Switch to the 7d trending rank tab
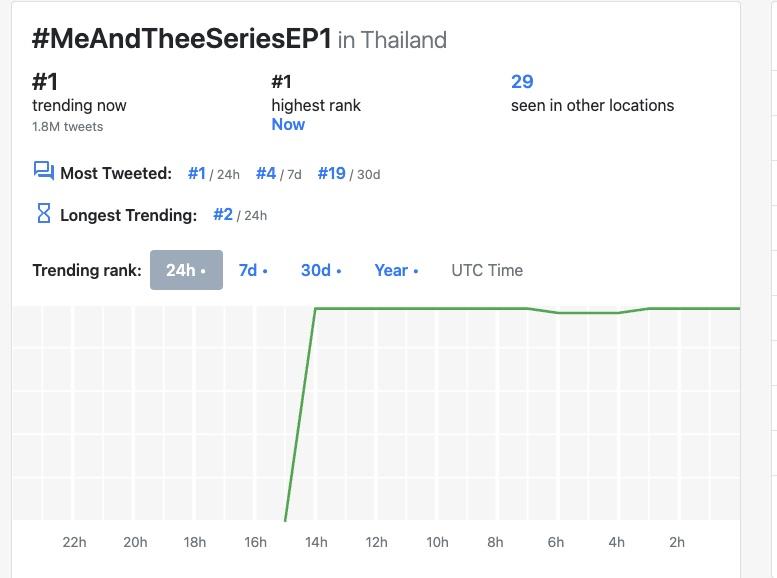The height and width of the screenshot is (578, 777). [253, 270]
